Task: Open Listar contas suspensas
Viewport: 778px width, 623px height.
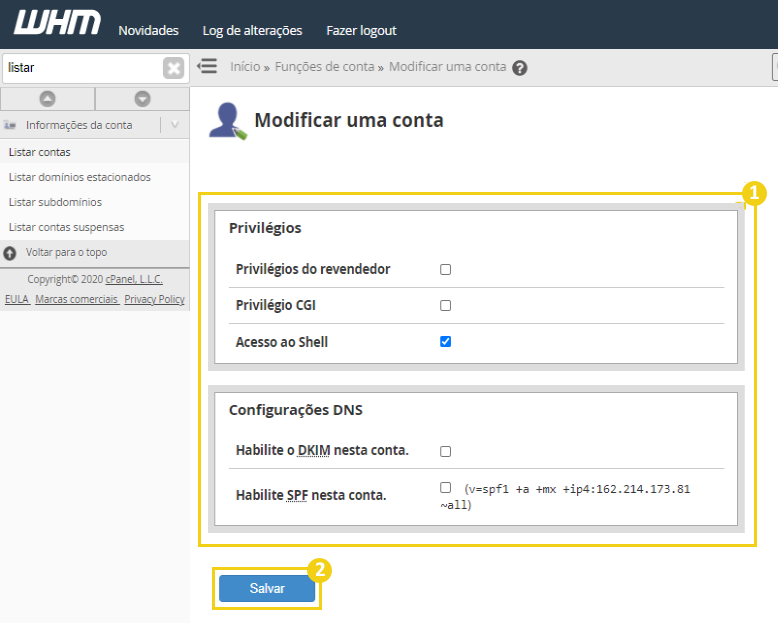Action: coord(66,227)
